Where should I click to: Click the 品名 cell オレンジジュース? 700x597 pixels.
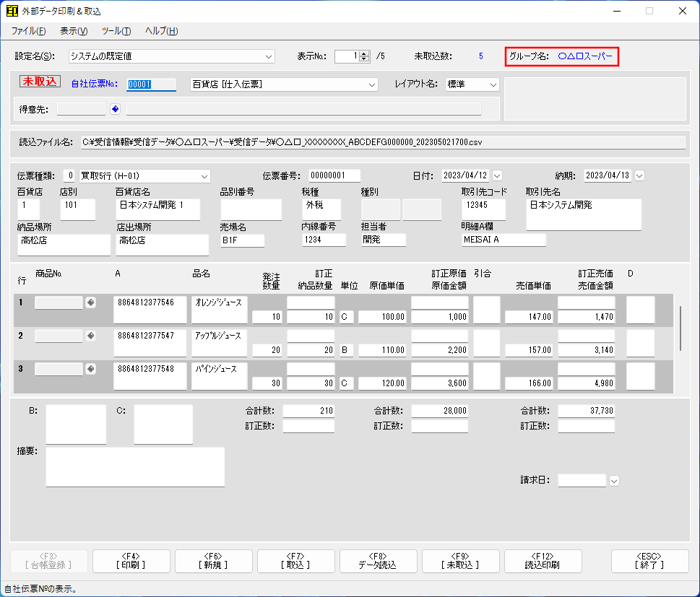[219, 309]
